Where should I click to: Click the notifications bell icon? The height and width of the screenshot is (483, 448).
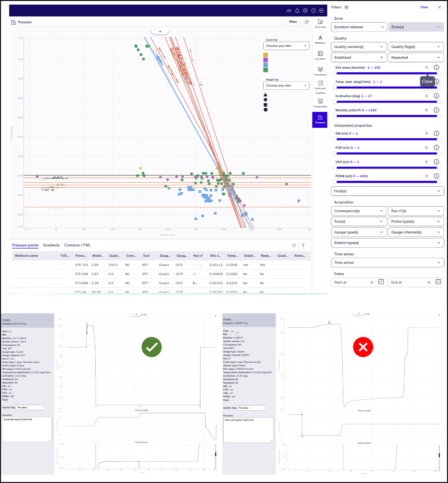tap(297, 10)
